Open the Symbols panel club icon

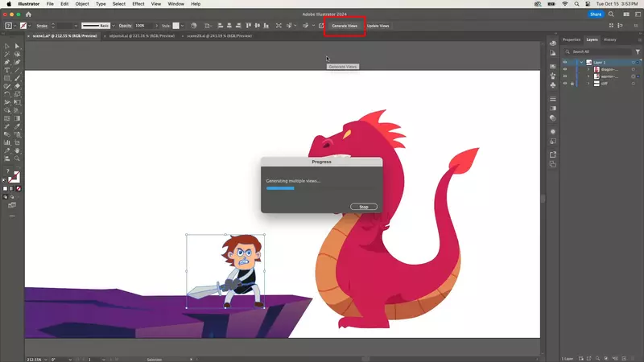pos(553,84)
